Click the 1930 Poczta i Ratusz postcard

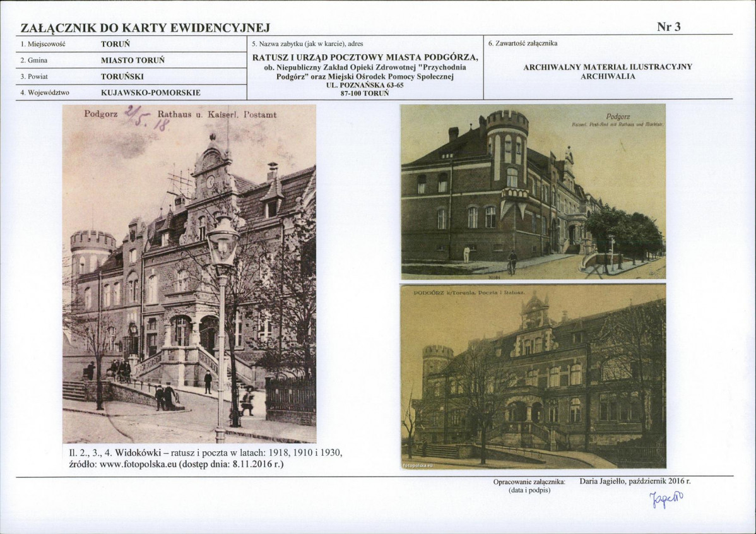coord(533,376)
